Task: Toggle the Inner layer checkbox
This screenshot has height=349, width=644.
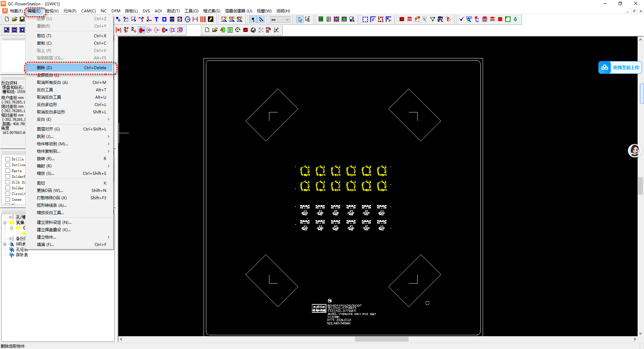Action: point(8,199)
